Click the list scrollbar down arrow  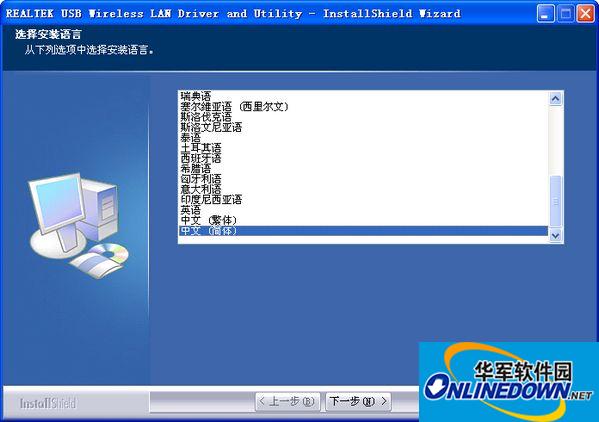[555, 235]
